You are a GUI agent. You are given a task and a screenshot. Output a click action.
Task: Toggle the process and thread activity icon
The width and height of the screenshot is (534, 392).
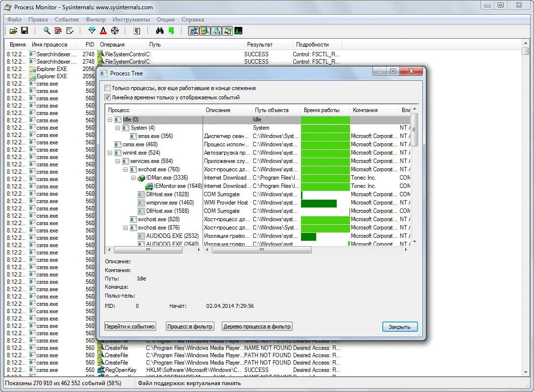point(228,31)
